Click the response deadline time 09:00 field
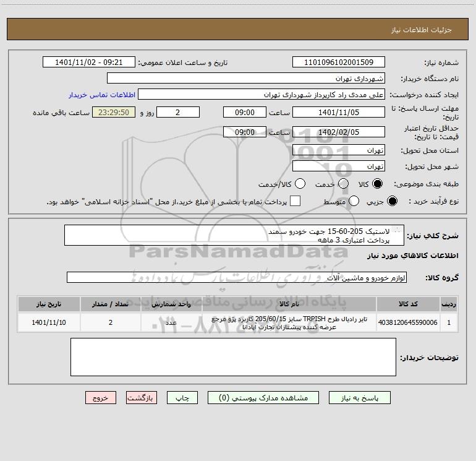Image resolution: width=476 pixels, height=461 pixels. click(x=245, y=112)
